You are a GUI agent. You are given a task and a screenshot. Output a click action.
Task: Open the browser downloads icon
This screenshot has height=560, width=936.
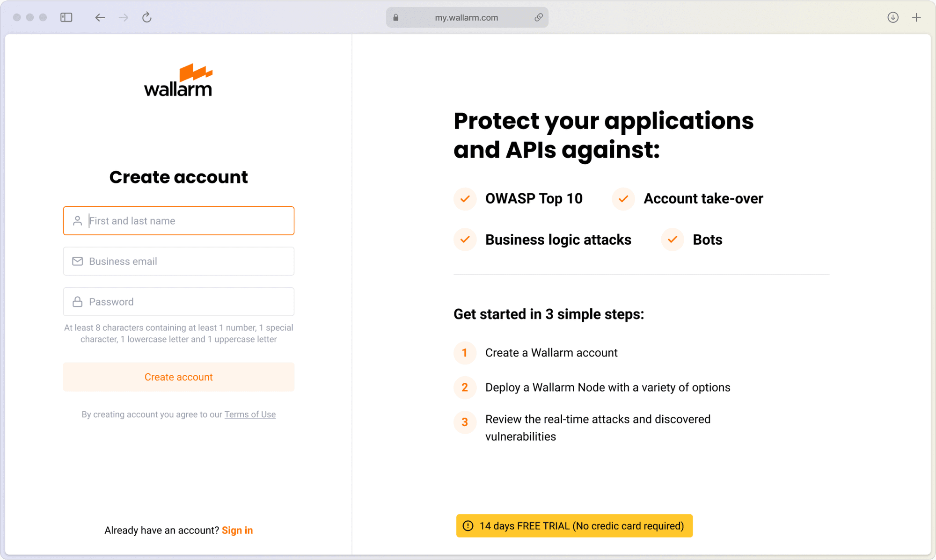(x=893, y=17)
